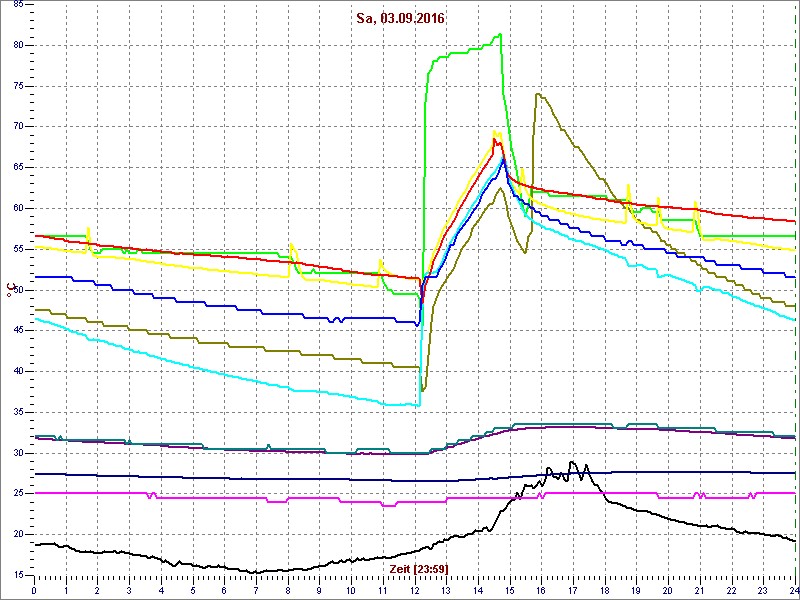Image resolution: width=800 pixels, height=600 pixels.
Task: Click hour '23' on the time axis
Action: [763, 590]
